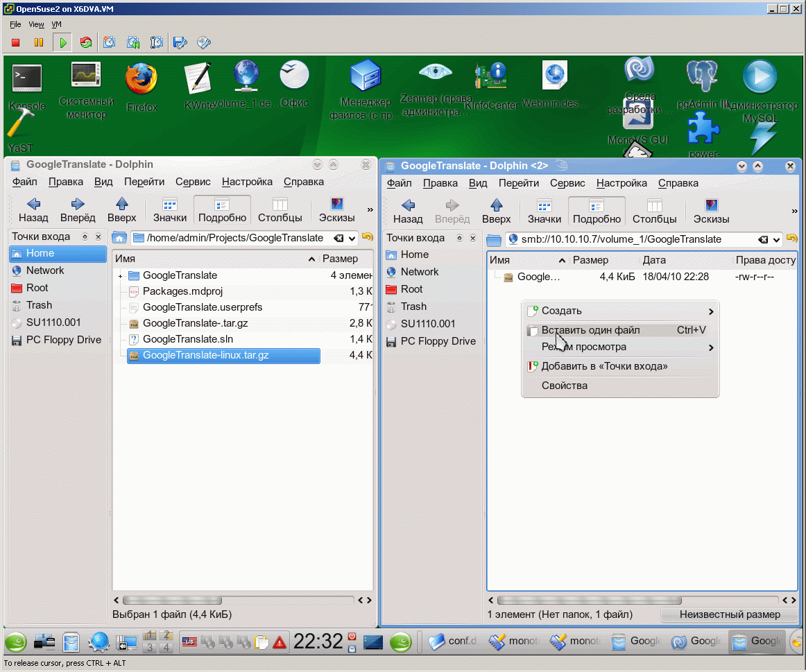The image size is (806, 672).
Task: Click the VM suspend pause icon
Action: 39,42
